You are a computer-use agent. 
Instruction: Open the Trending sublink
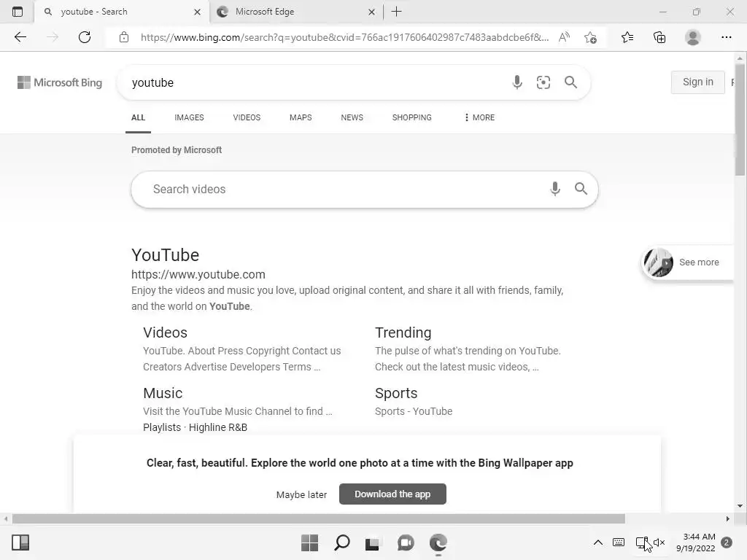point(403,332)
